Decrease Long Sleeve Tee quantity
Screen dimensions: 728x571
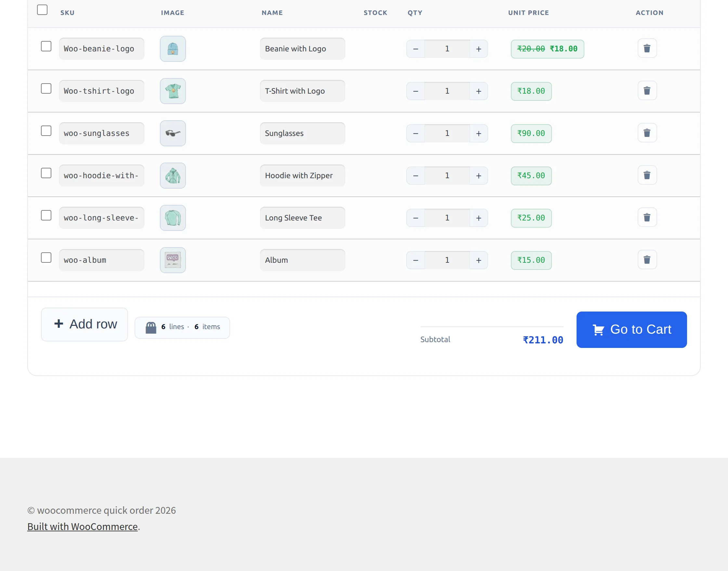point(416,218)
